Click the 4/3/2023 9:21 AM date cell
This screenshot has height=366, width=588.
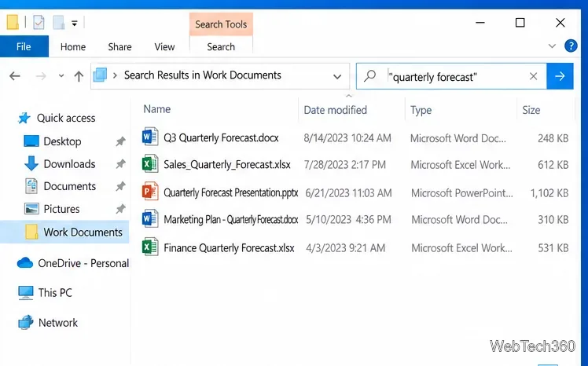click(x=345, y=248)
